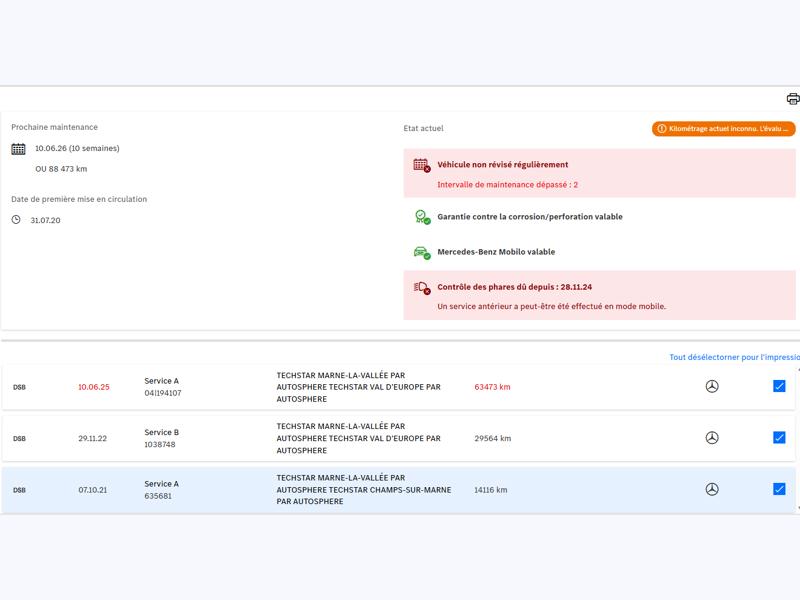
Task: Click the 'Véhicule non révisé régulièrement' alert
Action: pyautogui.click(x=503, y=165)
